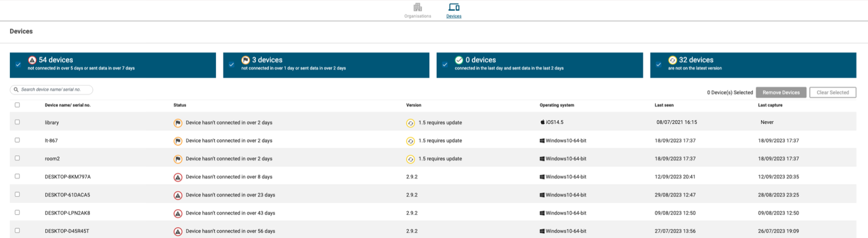
Task: Open the DESKTOP-61DACA5 device entry
Action: point(67,195)
